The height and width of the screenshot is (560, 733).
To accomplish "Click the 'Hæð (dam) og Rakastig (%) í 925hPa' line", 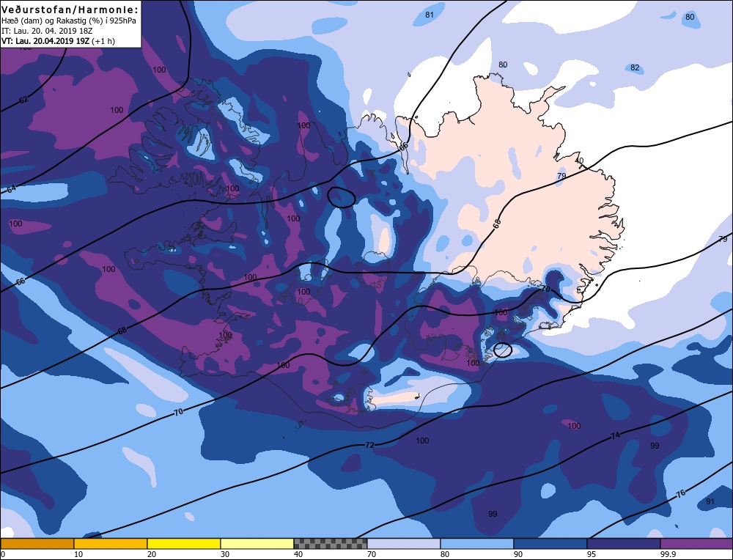I will click(69, 21).
